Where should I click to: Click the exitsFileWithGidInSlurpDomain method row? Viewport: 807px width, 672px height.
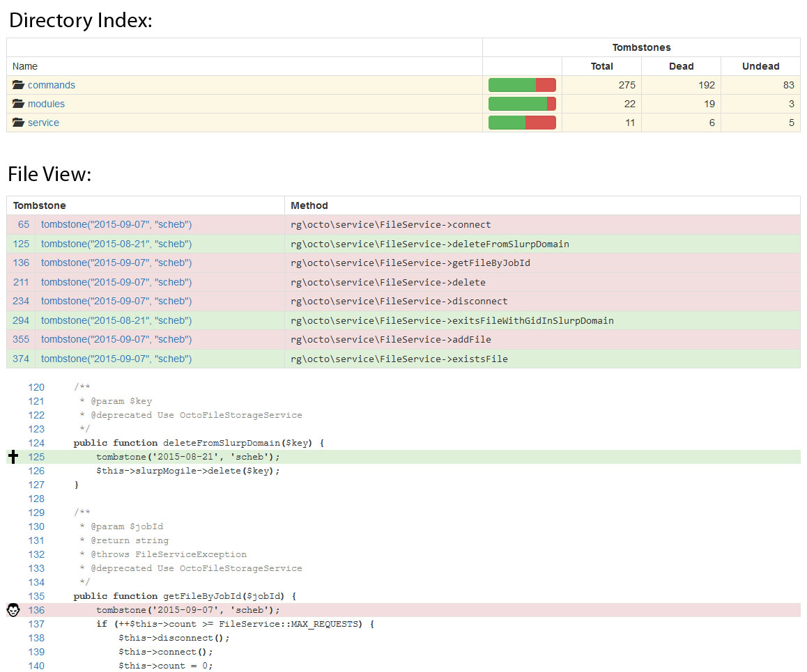point(452,320)
